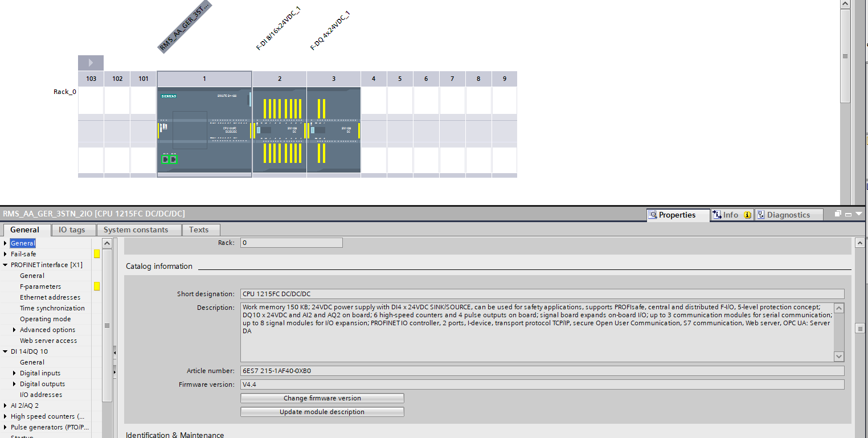Image resolution: width=868 pixels, height=438 pixels.
Task: Select Time synchronization in the tree
Action: 52,308
